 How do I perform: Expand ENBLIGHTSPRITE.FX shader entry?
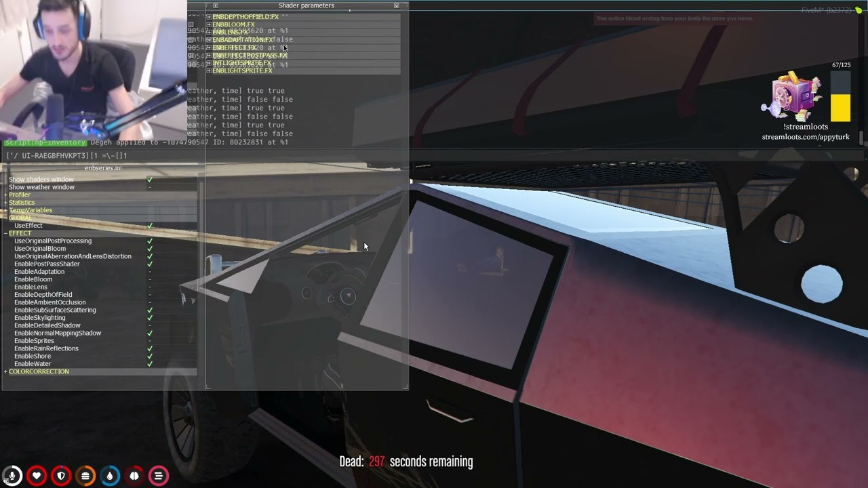tap(209, 70)
